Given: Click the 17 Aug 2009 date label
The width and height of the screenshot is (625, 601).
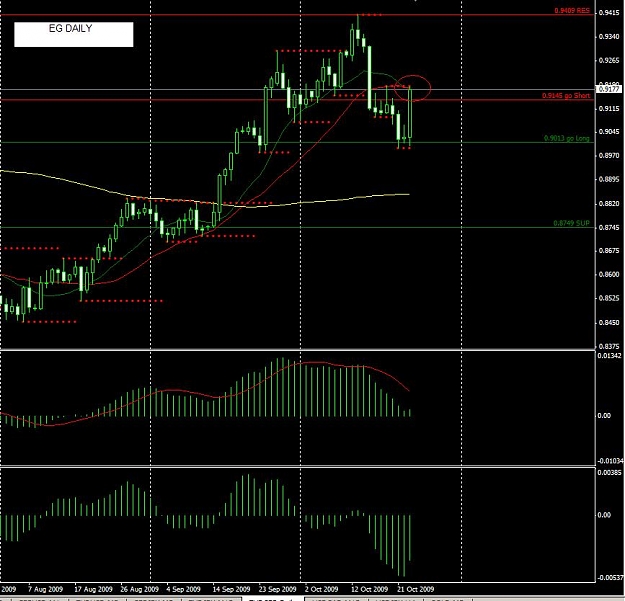Looking at the screenshot, I should (93, 589).
